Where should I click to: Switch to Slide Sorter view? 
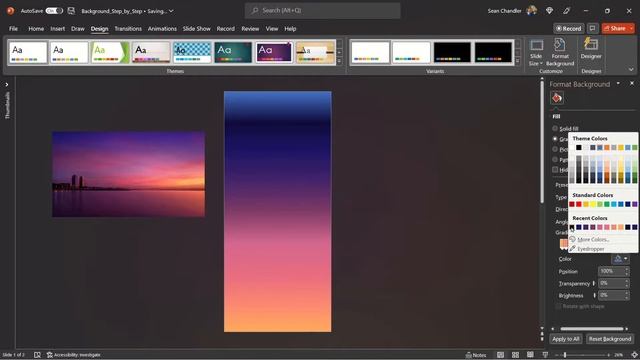[516, 355]
